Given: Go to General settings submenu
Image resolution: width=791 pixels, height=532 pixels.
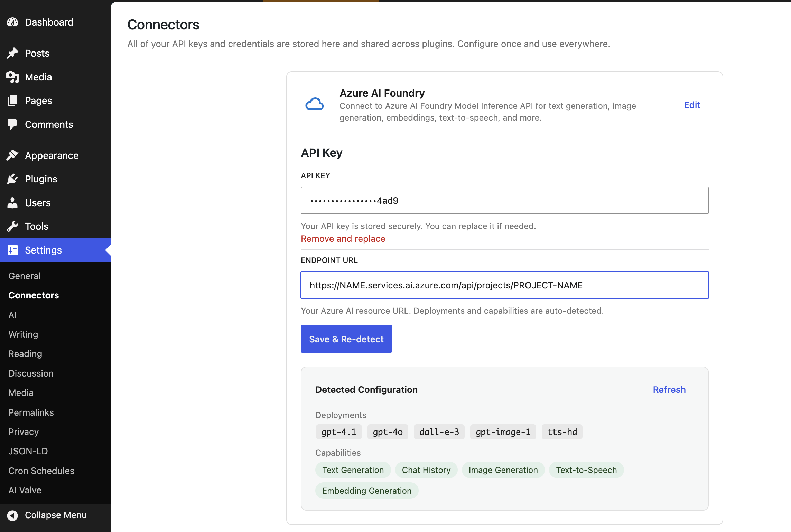Looking at the screenshot, I should click(25, 276).
